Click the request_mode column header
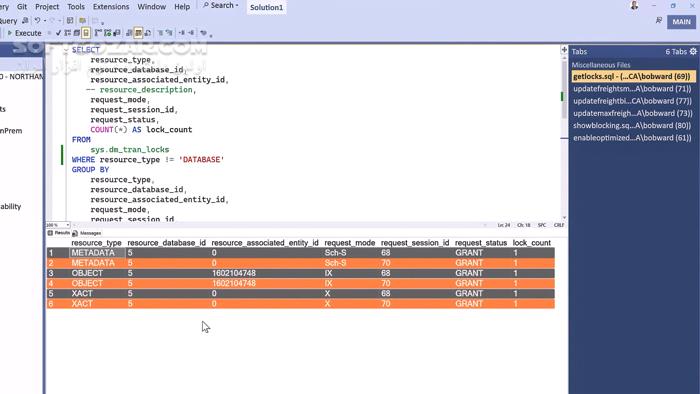This screenshot has width=700, height=394. (x=350, y=243)
